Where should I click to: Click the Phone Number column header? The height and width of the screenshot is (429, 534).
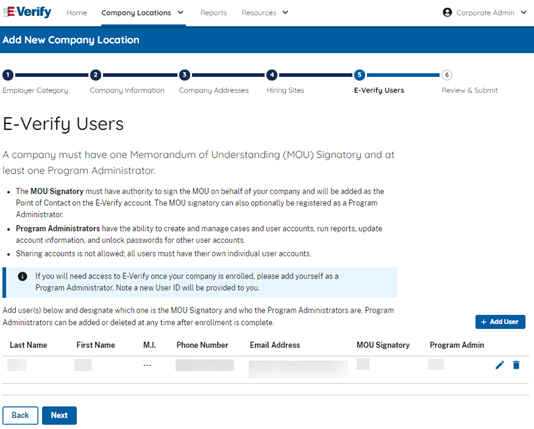tap(202, 345)
